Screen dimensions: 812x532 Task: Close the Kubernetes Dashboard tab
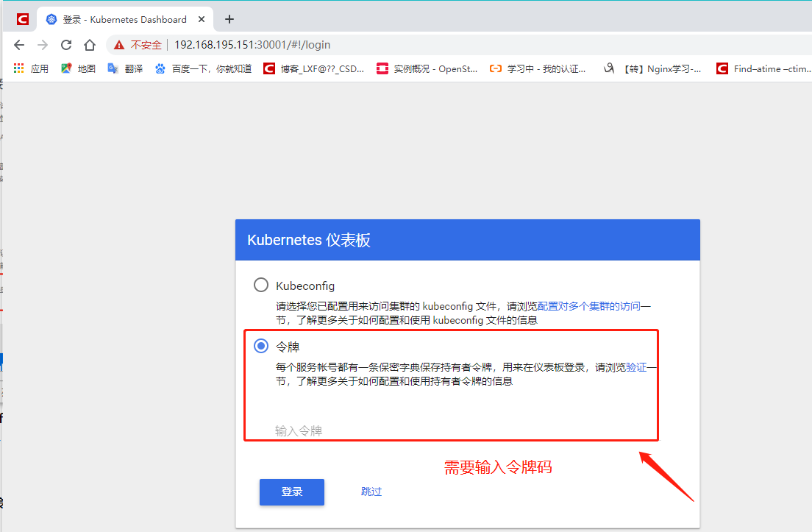(x=202, y=19)
